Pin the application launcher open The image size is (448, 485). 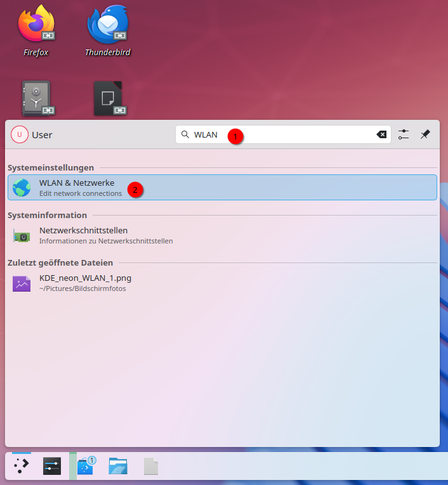[425, 134]
